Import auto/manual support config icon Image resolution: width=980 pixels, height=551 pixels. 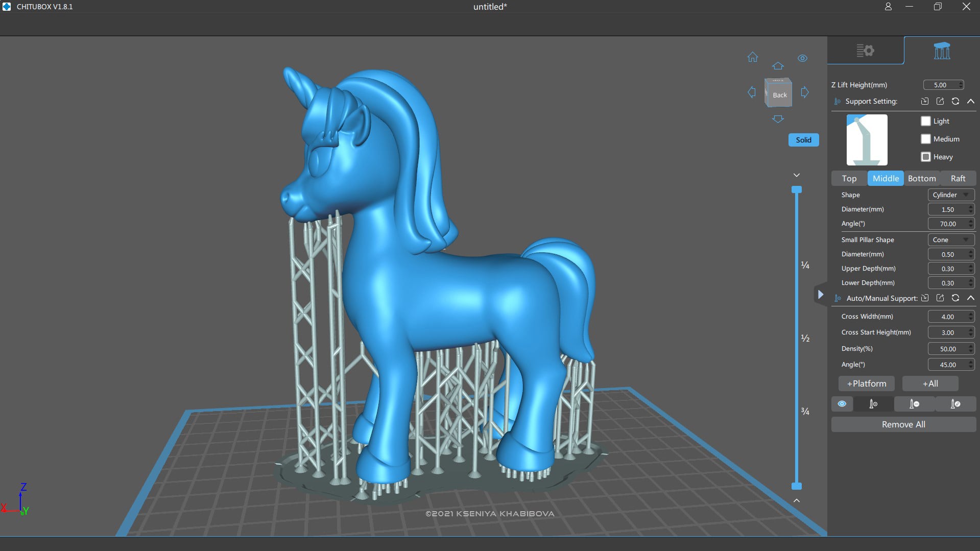[x=925, y=298]
